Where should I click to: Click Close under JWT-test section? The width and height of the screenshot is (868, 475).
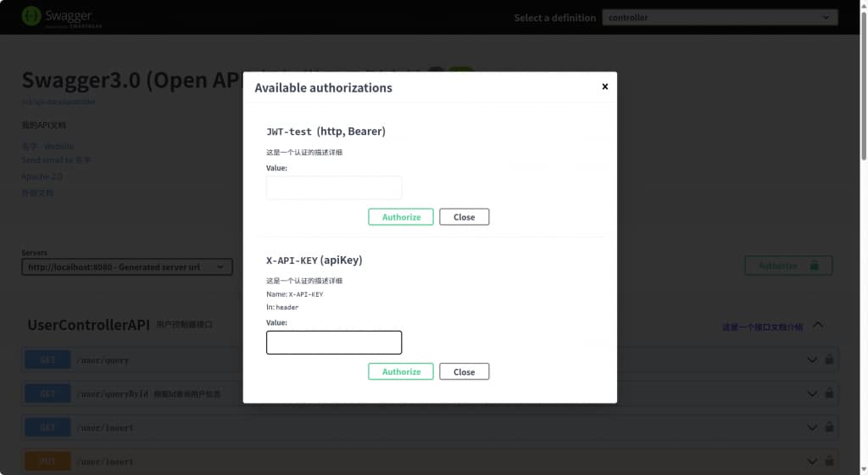point(464,217)
